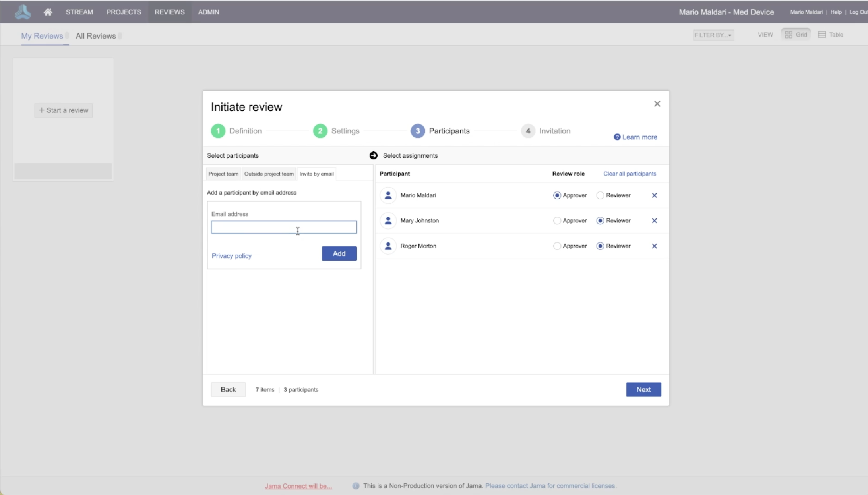Set Roger Morton as Approver
The image size is (868, 495).
(557, 246)
